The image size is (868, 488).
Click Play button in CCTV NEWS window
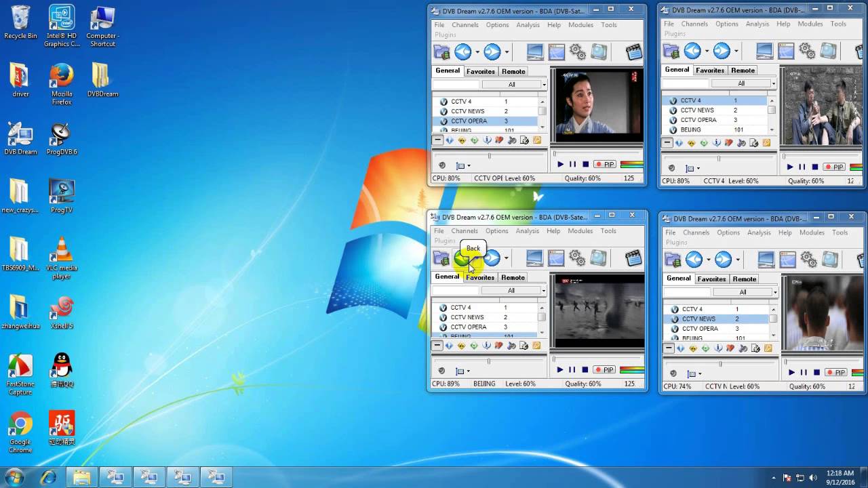coord(791,373)
